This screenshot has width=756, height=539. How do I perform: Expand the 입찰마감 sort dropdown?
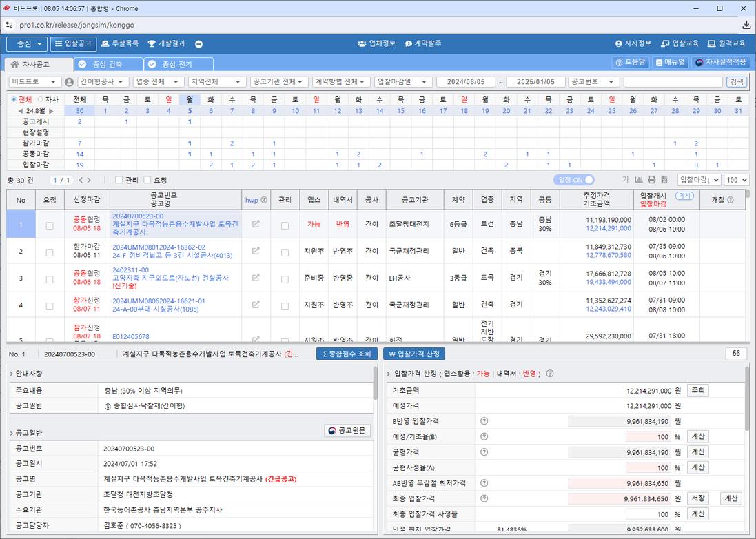pyautogui.click(x=699, y=180)
